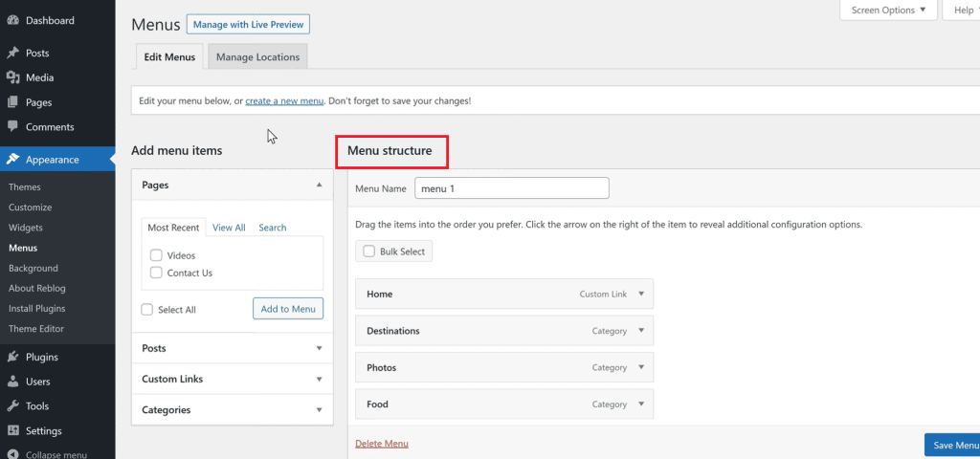
Task: Select the Home menu item bar
Action: (504, 294)
